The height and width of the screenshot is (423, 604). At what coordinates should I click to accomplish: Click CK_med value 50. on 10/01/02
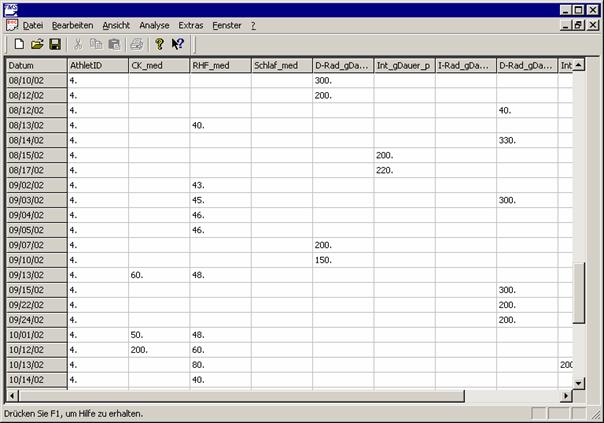click(x=159, y=335)
